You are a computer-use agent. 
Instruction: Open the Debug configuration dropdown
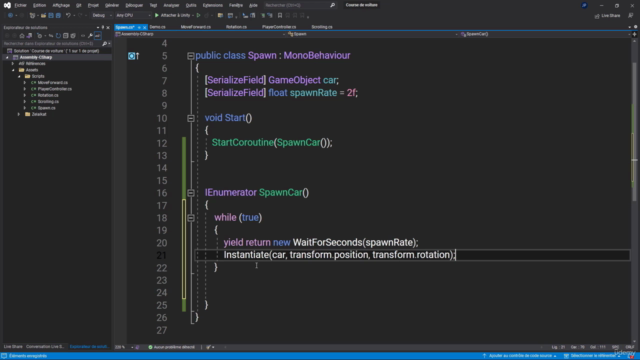102,16
